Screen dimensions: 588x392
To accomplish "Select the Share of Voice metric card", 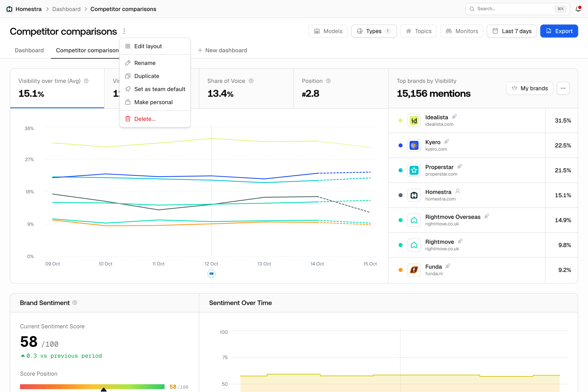I will 246,88.
